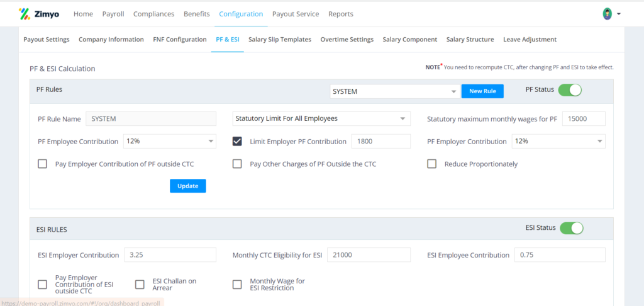
Task: Check ESI Challan on Arrear
Action: (x=140, y=285)
